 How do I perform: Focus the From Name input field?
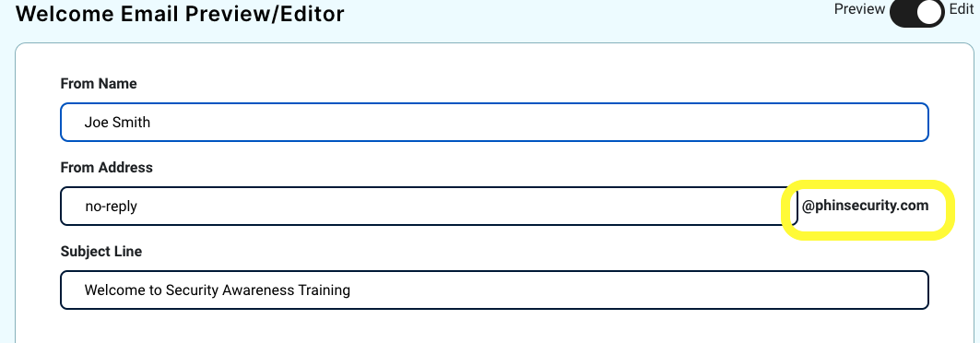pyautogui.click(x=494, y=122)
